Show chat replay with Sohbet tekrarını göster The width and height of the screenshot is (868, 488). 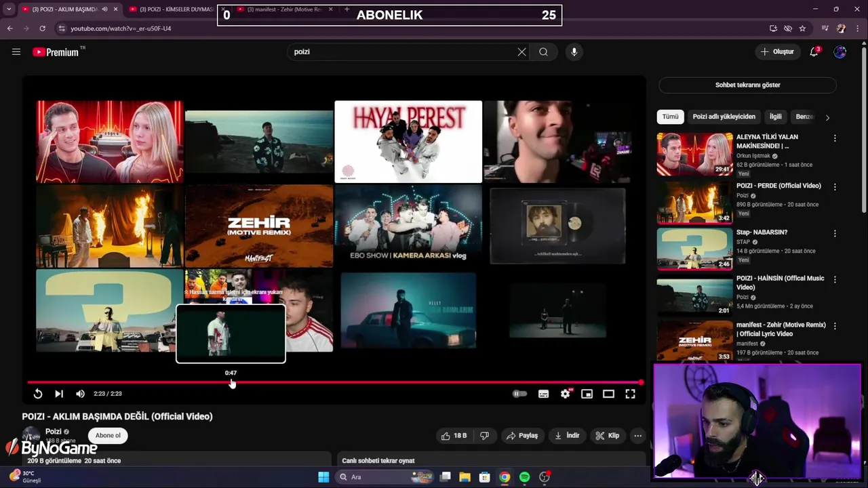click(x=747, y=85)
